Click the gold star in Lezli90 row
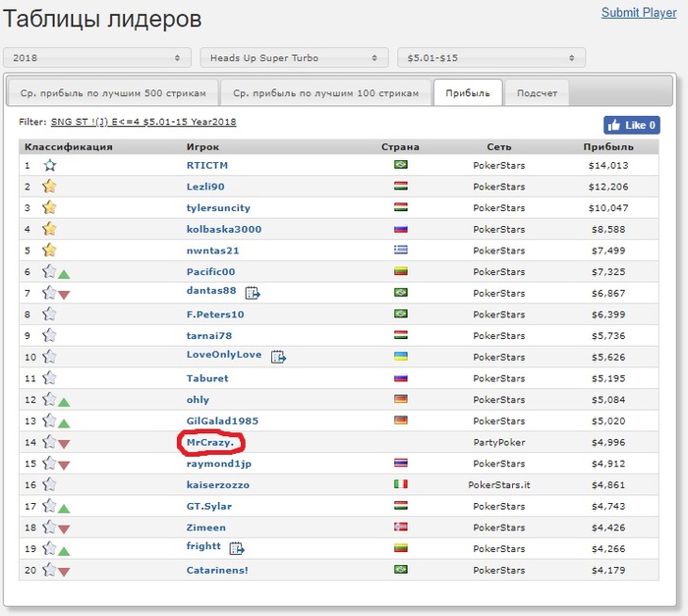 click(x=49, y=186)
